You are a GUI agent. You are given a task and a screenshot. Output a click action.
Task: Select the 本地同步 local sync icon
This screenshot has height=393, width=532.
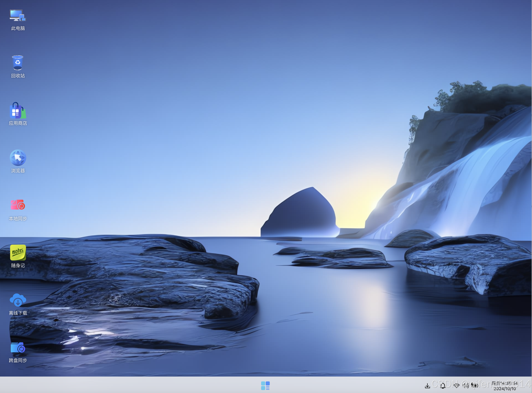pyautogui.click(x=18, y=205)
